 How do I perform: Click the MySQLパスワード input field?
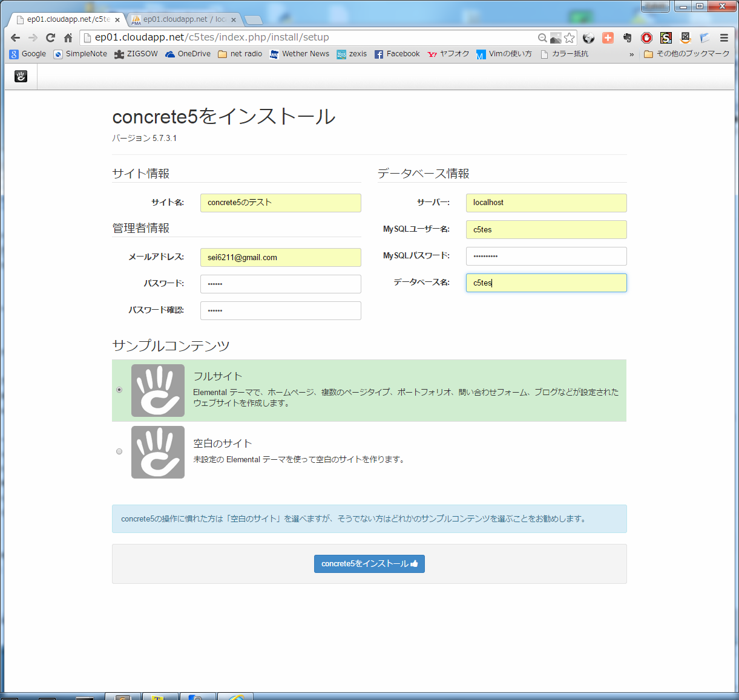(x=547, y=256)
